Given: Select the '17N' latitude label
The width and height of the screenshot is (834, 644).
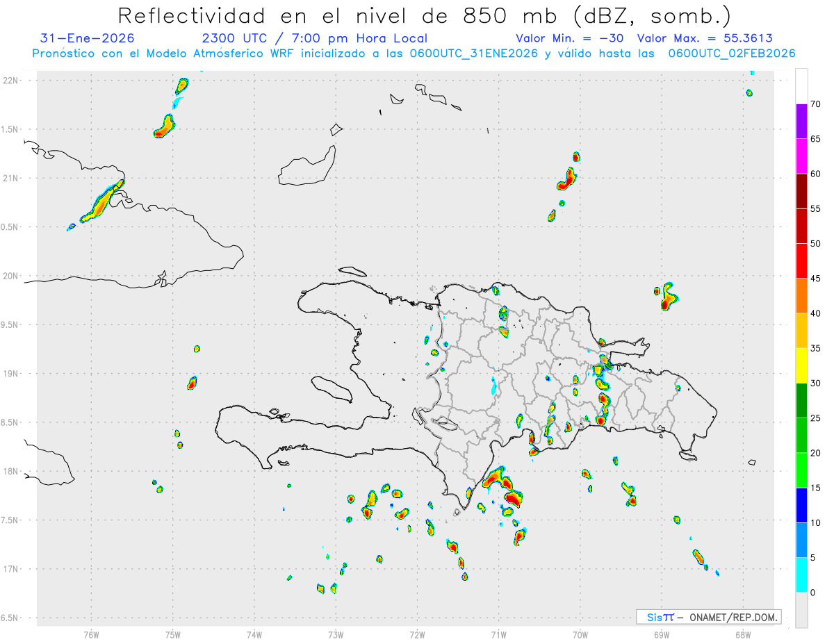Looking at the screenshot, I should tap(11, 569).
